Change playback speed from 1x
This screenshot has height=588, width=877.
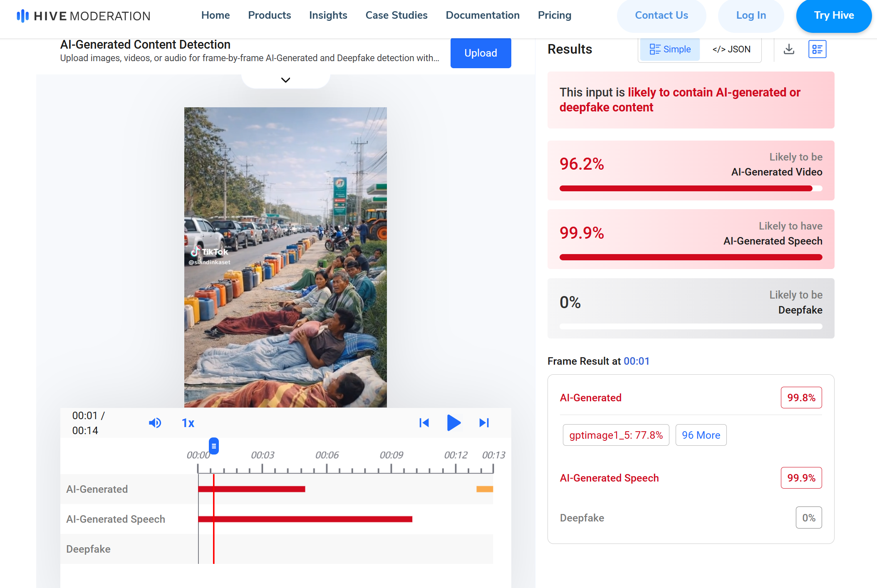click(x=188, y=423)
